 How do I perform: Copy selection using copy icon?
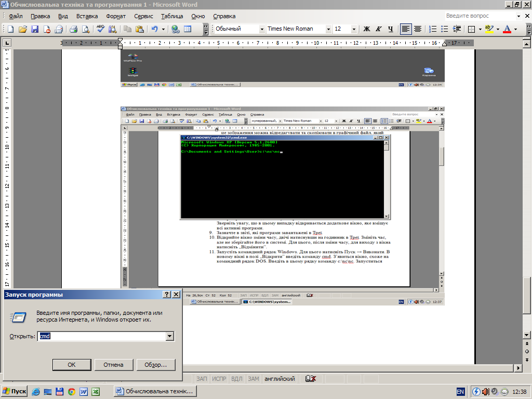pyautogui.click(x=128, y=29)
